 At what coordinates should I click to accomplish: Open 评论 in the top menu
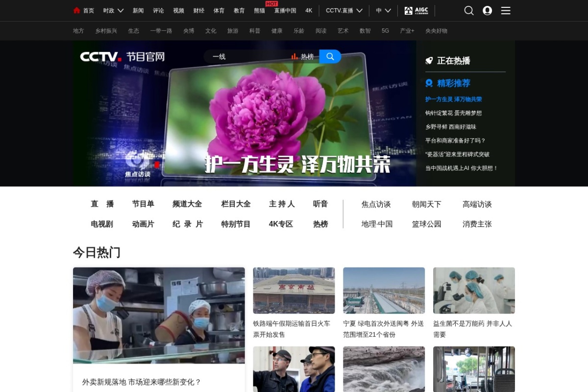(158, 10)
